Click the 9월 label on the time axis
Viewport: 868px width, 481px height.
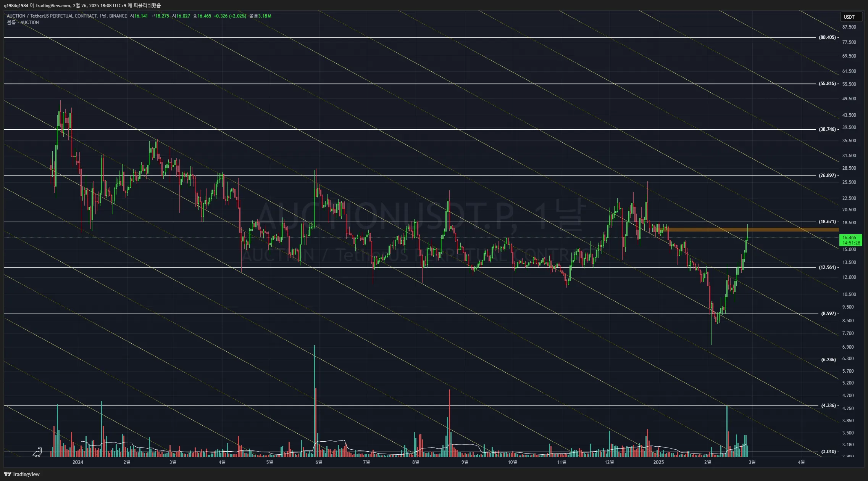tap(465, 462)
